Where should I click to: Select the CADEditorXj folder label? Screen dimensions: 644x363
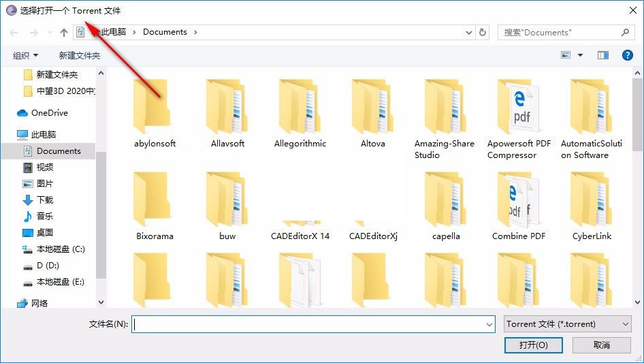click(x=373, y=236)
